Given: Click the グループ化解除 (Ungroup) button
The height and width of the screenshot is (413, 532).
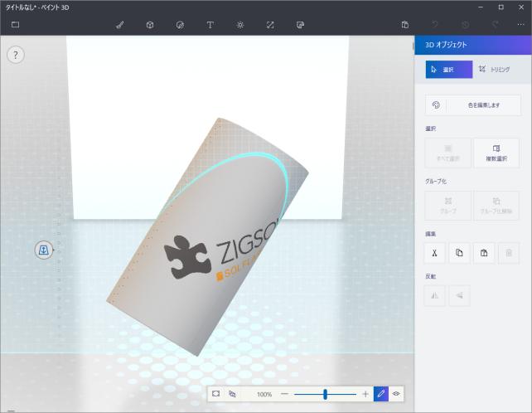Looking at the screenshot, I should (496, 206).
